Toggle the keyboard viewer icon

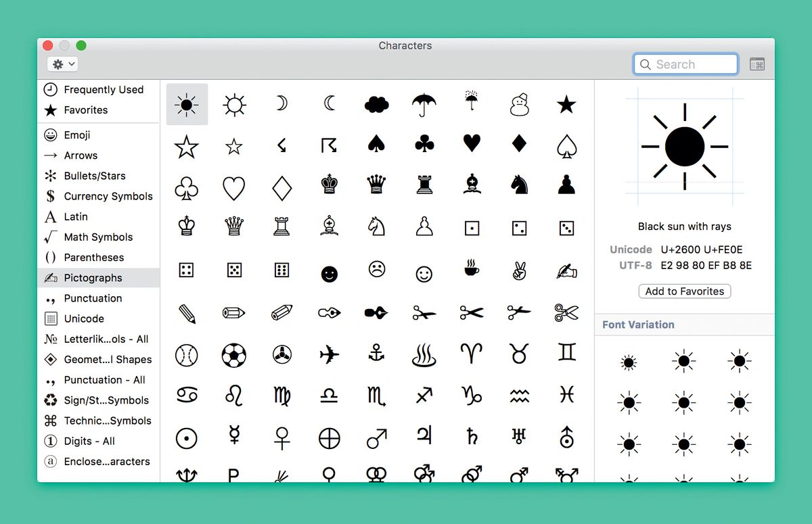[757, 63]
